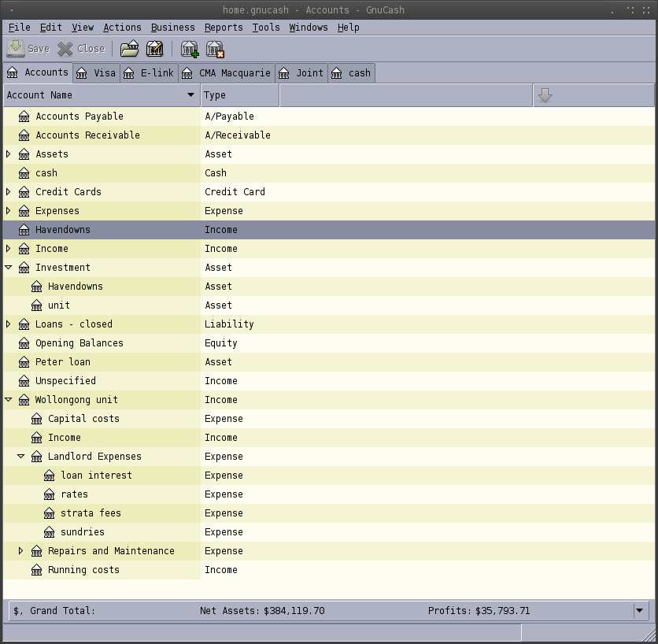Click the Close toolbar button
The height and width of the screenshot is (644, 658).
tap(81, 49)
